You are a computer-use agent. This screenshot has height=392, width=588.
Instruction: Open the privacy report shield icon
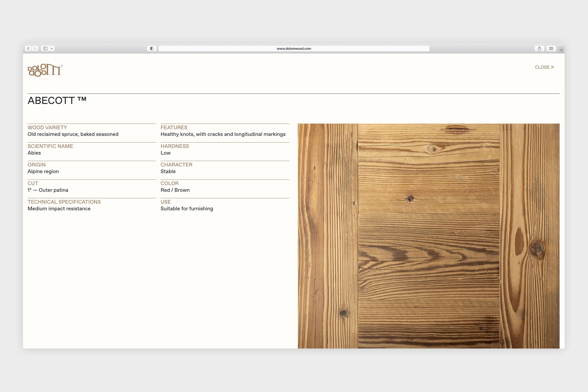coord(151,49)
